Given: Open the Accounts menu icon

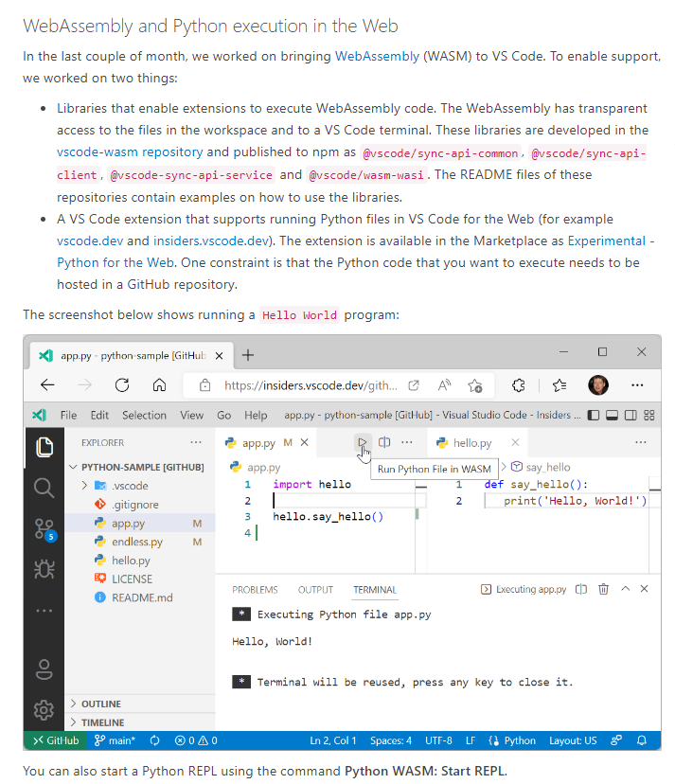Looking at the screenshot, I should coord(44,669).
